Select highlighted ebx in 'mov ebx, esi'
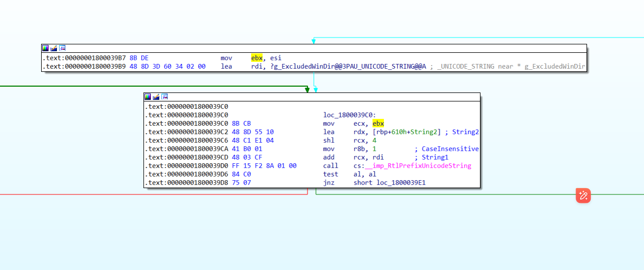Viewport: 644px width, 270px height. pyautogui.click(x=257, y=58)
